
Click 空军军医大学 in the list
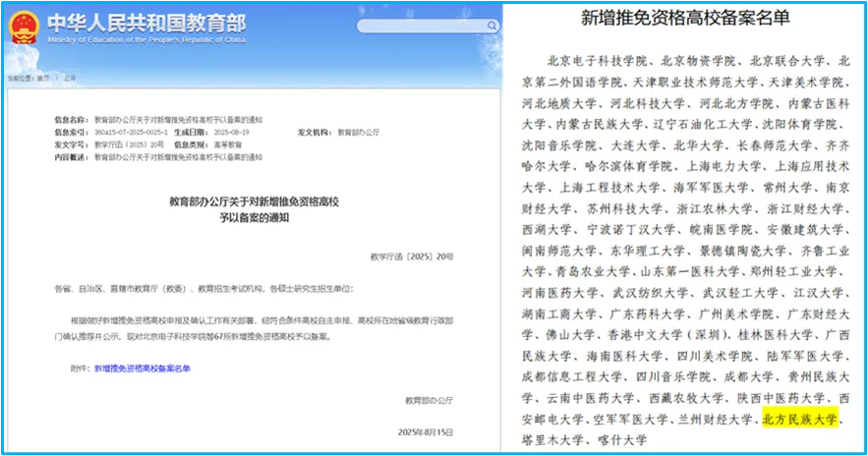point(630,419)
